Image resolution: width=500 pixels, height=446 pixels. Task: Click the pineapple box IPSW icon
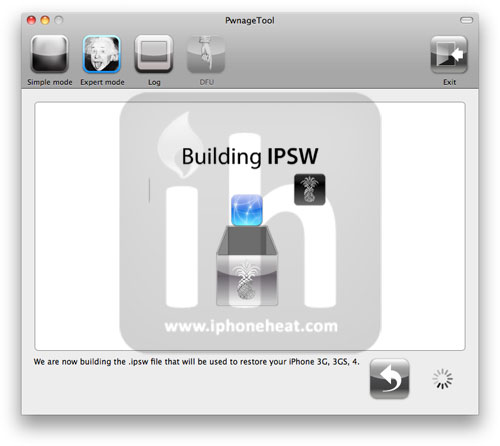pos(247,266)
